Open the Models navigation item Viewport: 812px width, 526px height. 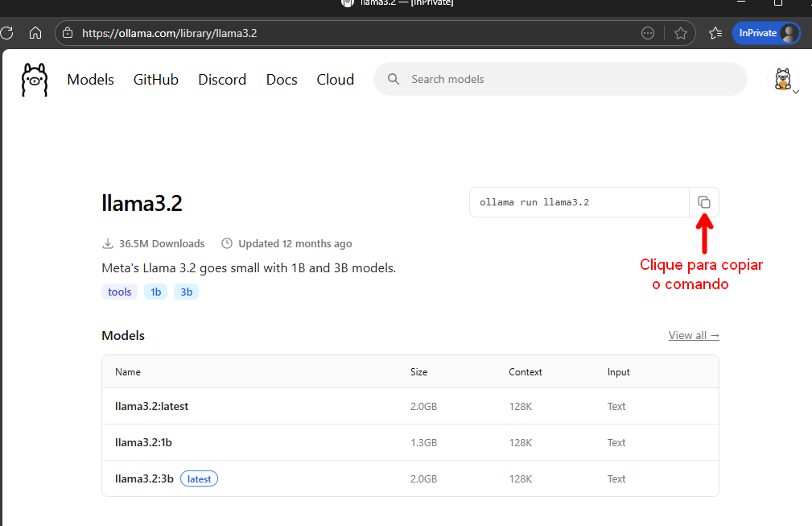tap(90, 80)
